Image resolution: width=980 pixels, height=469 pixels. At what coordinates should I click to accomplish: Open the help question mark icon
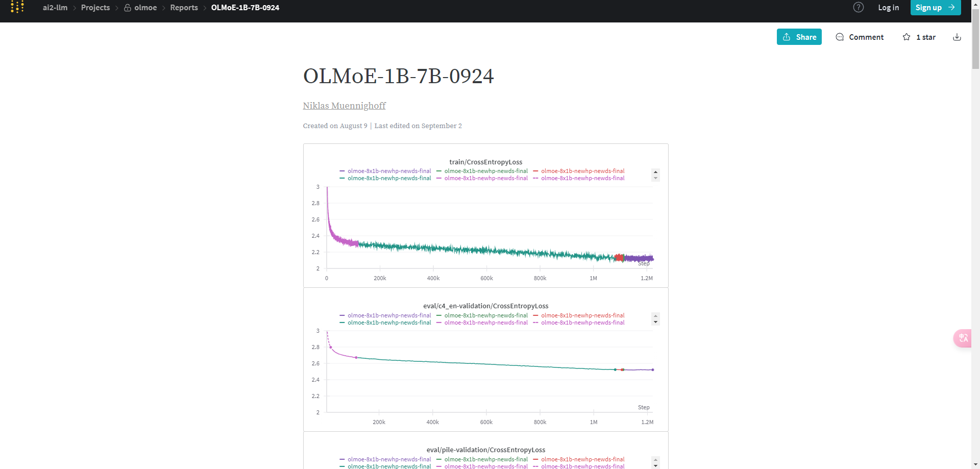[859, 7]
